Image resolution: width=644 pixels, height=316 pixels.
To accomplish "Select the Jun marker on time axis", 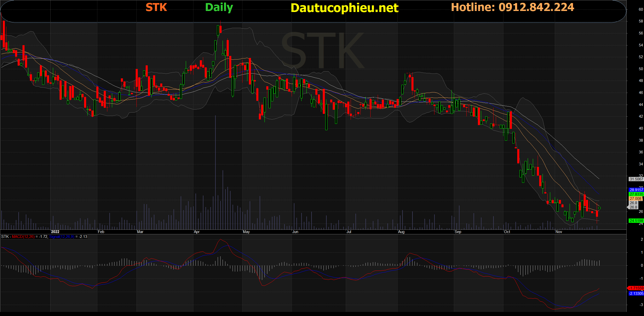I will (295, 232).
